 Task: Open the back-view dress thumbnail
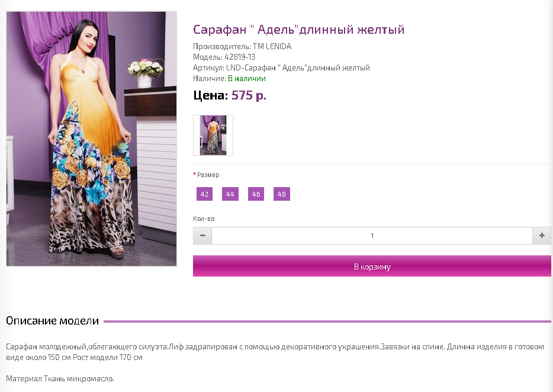[x=213, y=135]
